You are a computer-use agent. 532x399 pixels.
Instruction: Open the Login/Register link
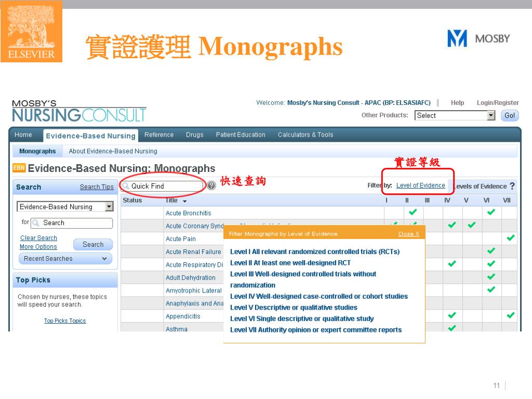coord(498,102)
